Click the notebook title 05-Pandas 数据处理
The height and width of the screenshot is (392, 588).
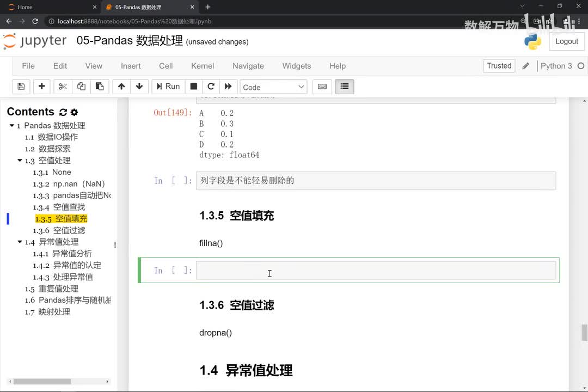[x=130, y=40]
